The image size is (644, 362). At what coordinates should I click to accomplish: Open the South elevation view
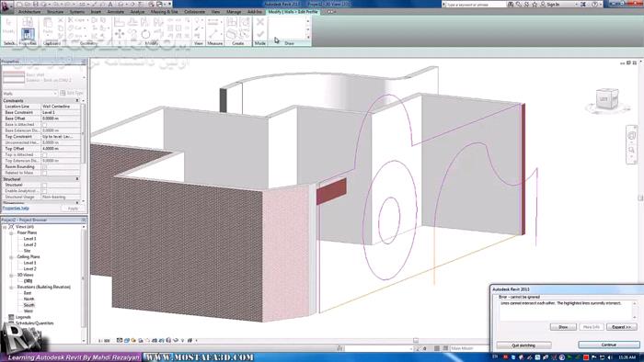tap(29, 305)
